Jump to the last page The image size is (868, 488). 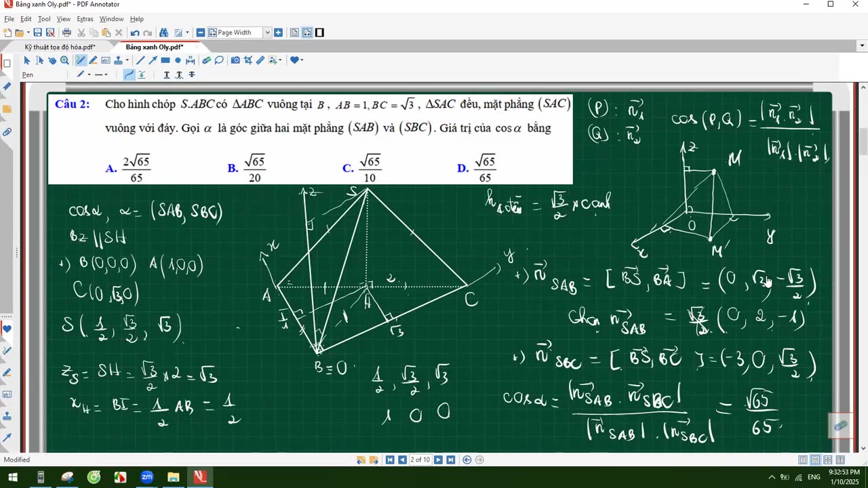click(450, 460)
